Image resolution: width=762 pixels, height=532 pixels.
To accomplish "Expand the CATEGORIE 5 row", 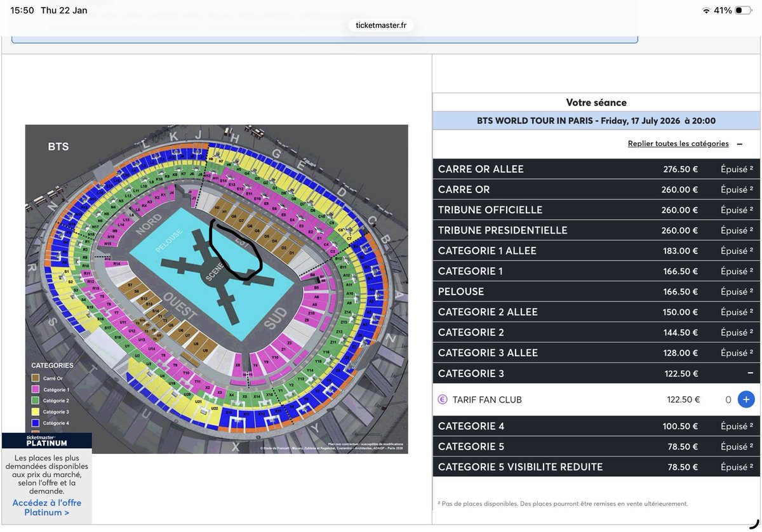I will click(596, 446).
